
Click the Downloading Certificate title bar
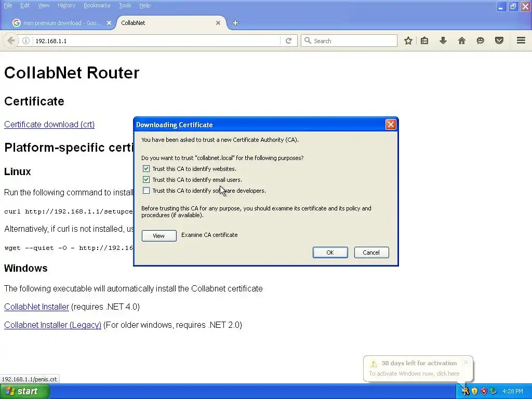[x=260, y=125]
